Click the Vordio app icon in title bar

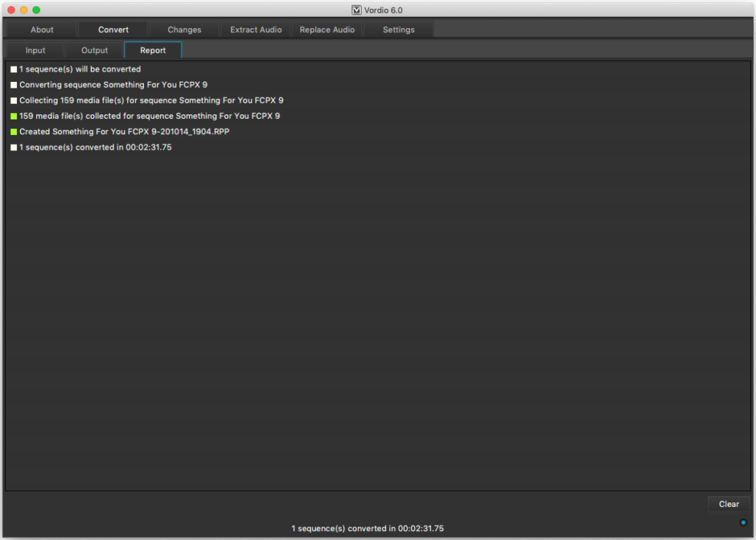pos(357,10)
